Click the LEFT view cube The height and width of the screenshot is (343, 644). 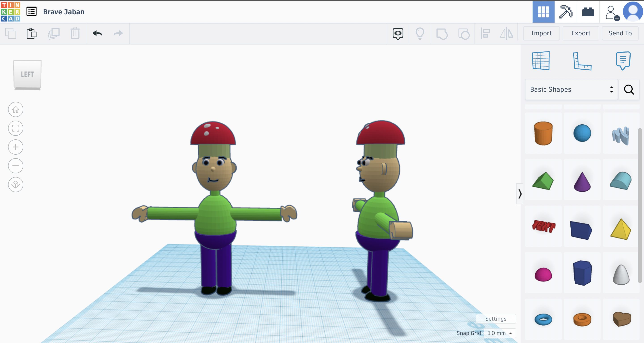[x=27, y=75]
